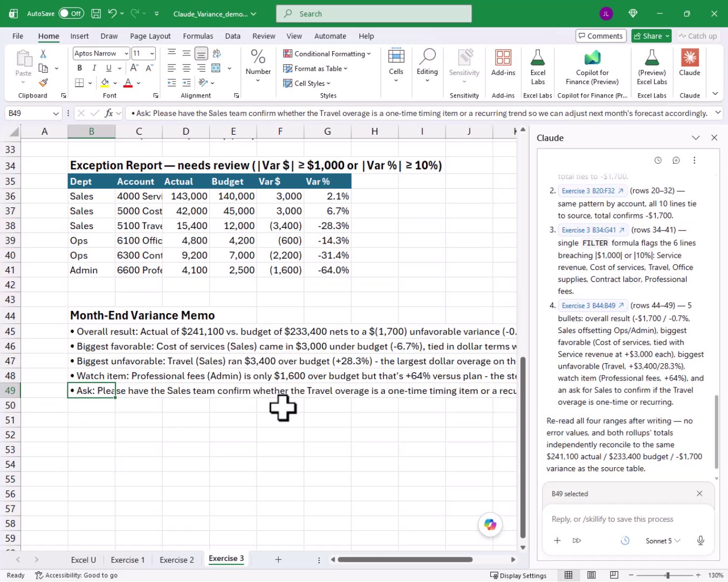This screenshot has height=582, width=728.
Task: Open chat history clock icon in Claude pane
Action: [658, 160]
